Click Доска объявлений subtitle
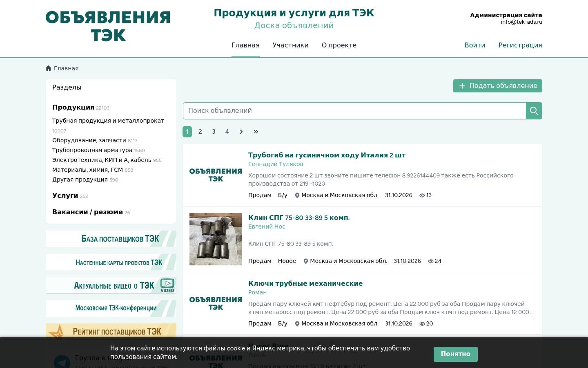Image resolution: width=588 pixels, height=368 pixels. pyautogui.click(x=294, y=26)
